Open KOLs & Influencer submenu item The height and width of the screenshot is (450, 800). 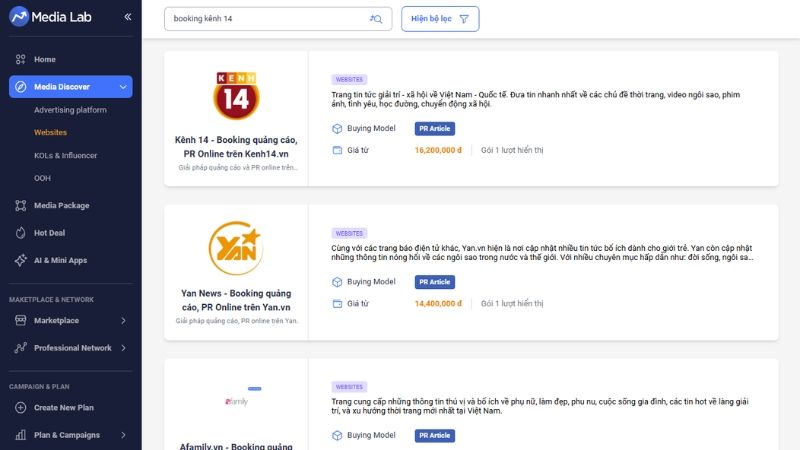pos(65,156)
